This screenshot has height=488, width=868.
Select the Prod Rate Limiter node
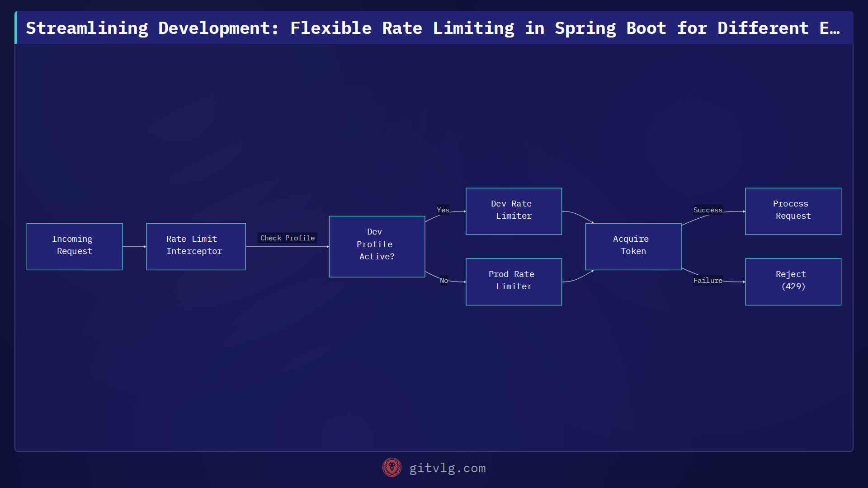click(514, 282)
